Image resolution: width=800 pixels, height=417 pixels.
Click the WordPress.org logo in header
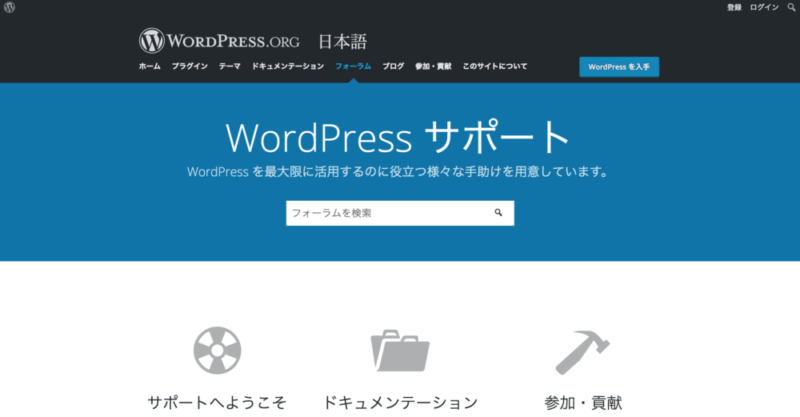pyautogui.click(x=219, y=41)
